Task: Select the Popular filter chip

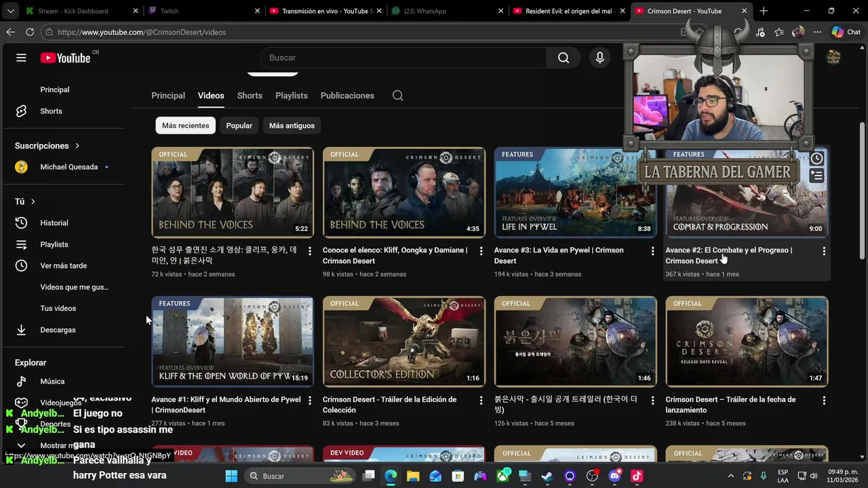Action: [239, 125]
